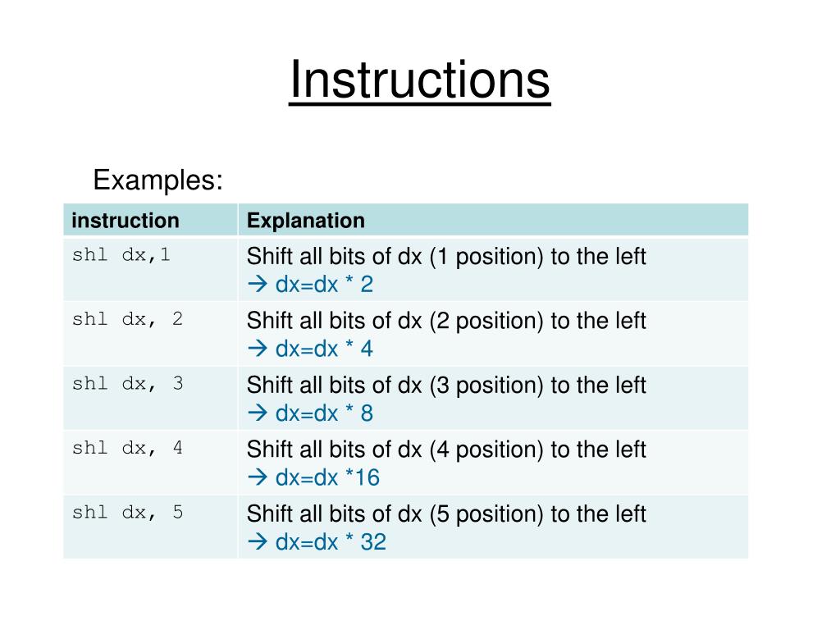This screenshot has height=630, width=840.
Task: Select the shl dx, 2 instruction cell
Action: click(151, 334)
